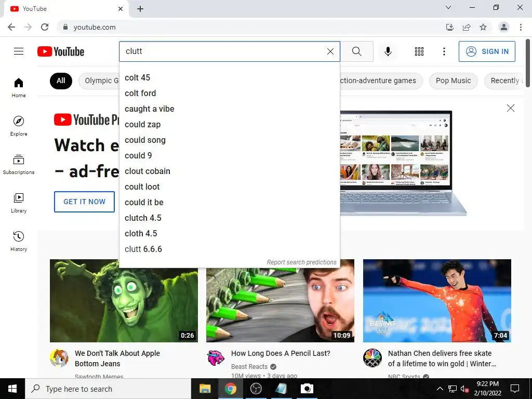Choose suggestion "colt 45"
This screenshot has height=399, width=532.
(x=229, y=78)
